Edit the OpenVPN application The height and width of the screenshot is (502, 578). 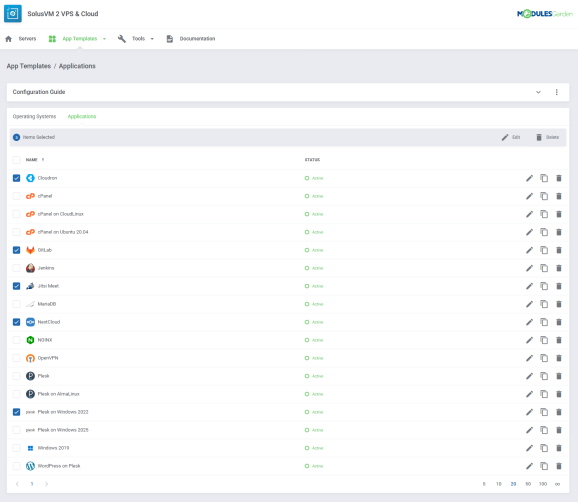tap(529, 358)
